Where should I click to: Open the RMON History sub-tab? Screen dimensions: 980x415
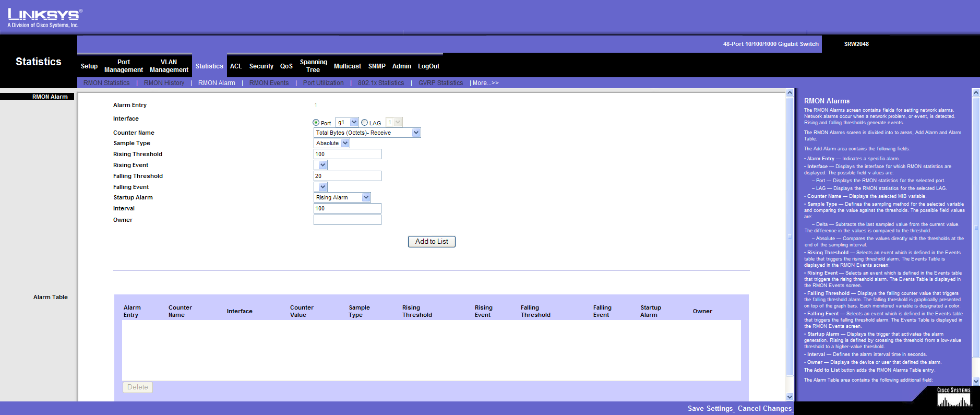click(x=164, y=83)
